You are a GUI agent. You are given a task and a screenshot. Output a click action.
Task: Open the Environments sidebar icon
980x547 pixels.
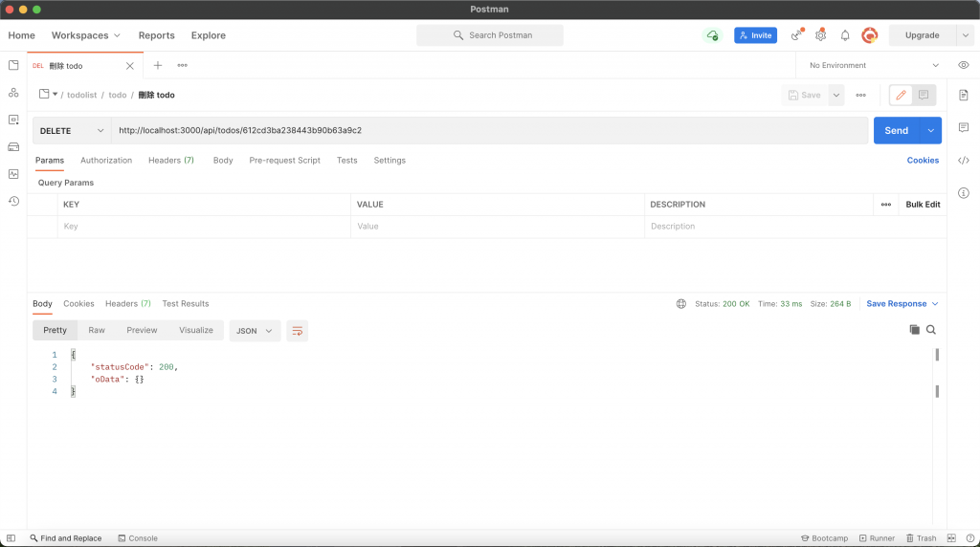(x=13, y=120)
